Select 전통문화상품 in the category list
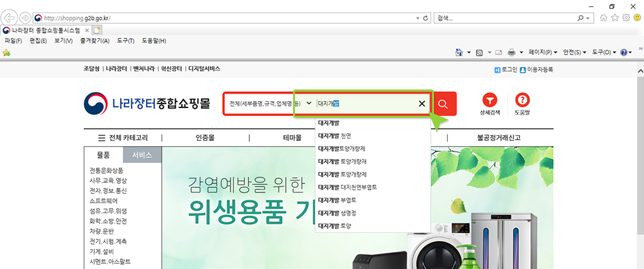Screen dimensions: 644x269 (106, 171)
